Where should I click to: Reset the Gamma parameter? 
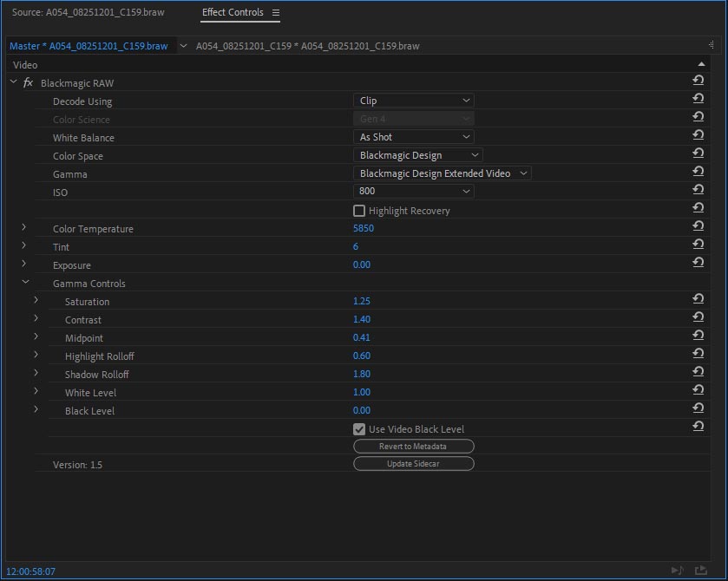(x=698, y=171)
